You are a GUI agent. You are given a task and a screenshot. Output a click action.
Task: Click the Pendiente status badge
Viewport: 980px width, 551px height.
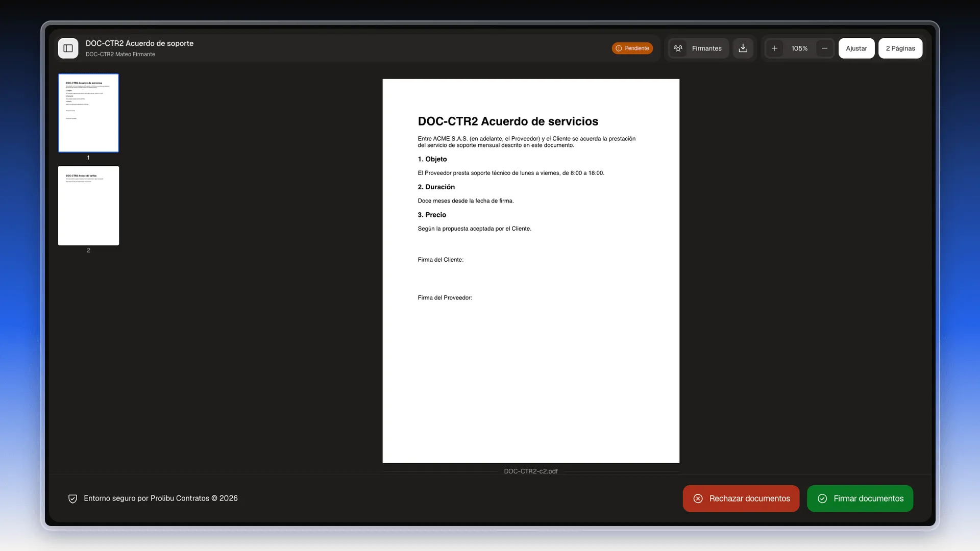coord(632,48)
